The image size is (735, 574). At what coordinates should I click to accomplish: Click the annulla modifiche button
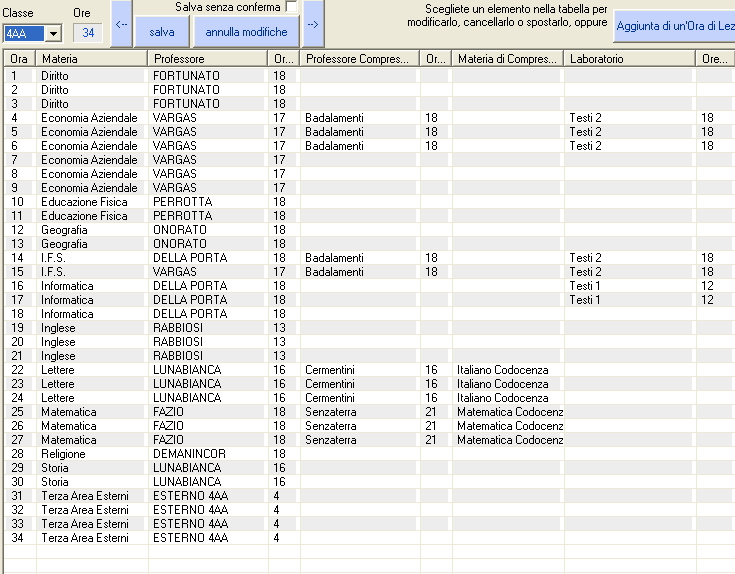pyautogui.click(x=246, y=32)
